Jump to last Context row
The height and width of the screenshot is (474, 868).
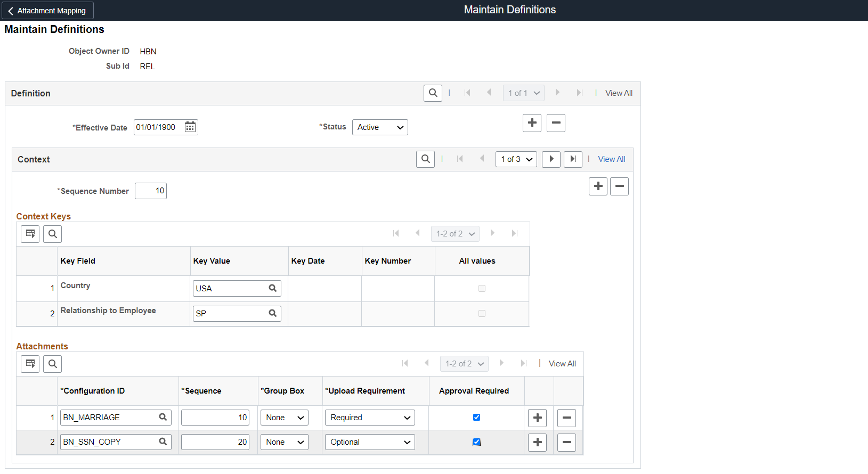573,159
